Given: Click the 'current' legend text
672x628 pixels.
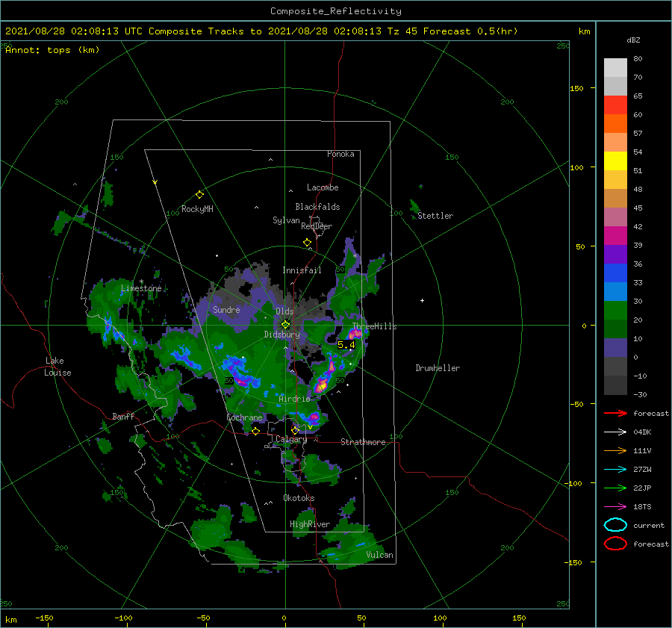Looking at the screenshot, I should tap(649, 525).
